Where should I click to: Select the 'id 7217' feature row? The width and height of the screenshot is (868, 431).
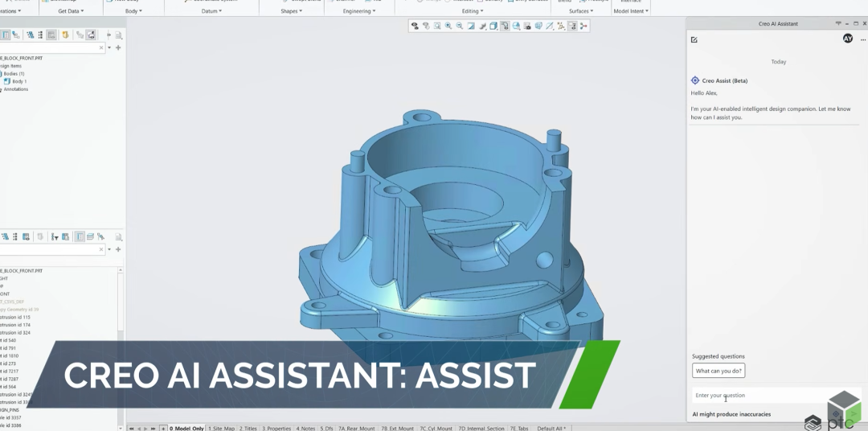10,371
